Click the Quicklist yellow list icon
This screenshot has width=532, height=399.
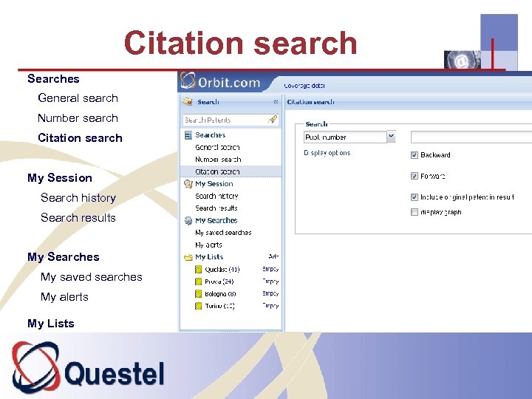199,270
